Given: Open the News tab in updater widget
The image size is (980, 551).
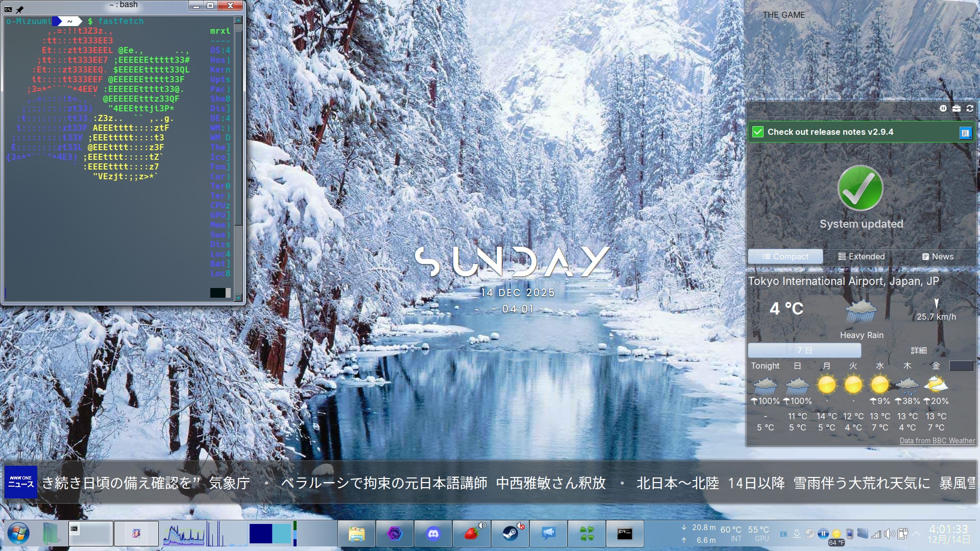Looking at the screenshot, I should coord(937,256).
